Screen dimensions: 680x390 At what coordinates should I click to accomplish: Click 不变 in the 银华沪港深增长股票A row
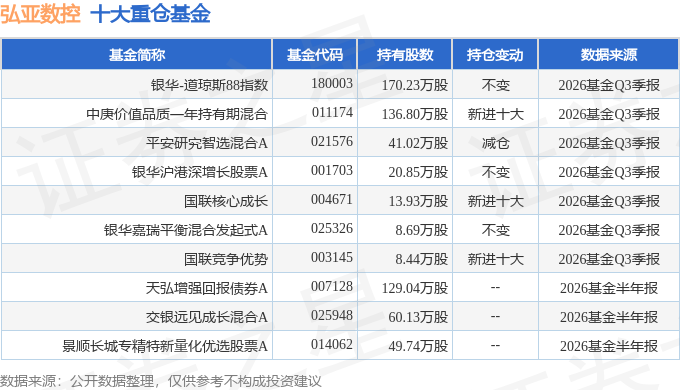[x=495, y=172]
